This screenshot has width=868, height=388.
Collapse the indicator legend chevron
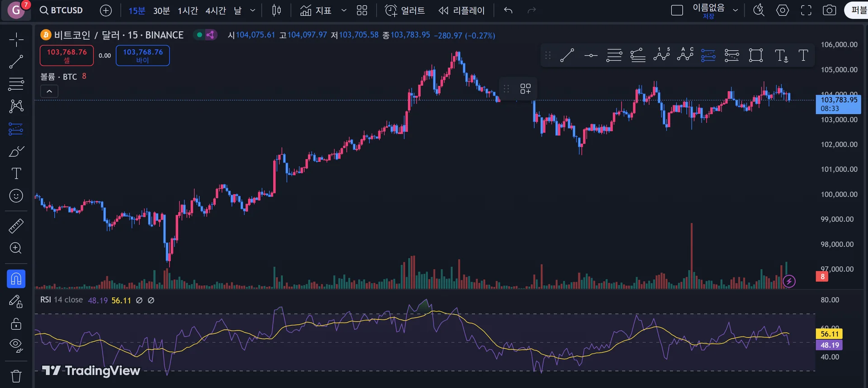coord(49,91)
